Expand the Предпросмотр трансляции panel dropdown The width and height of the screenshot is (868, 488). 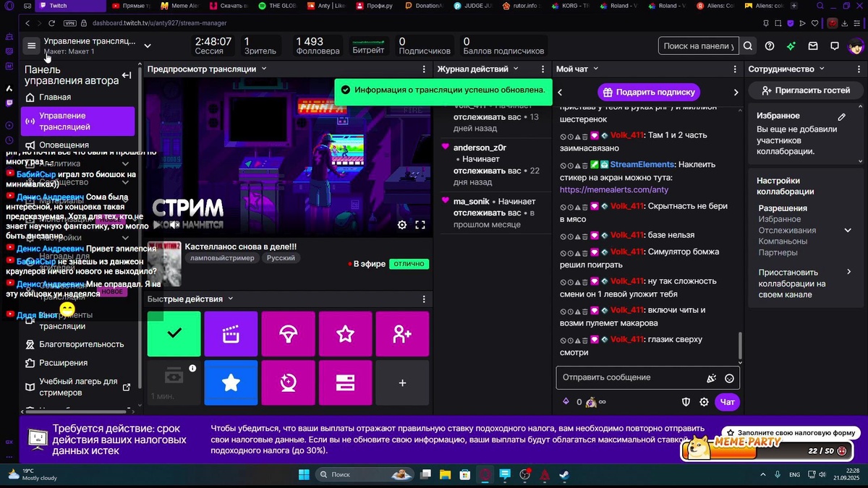264,69
